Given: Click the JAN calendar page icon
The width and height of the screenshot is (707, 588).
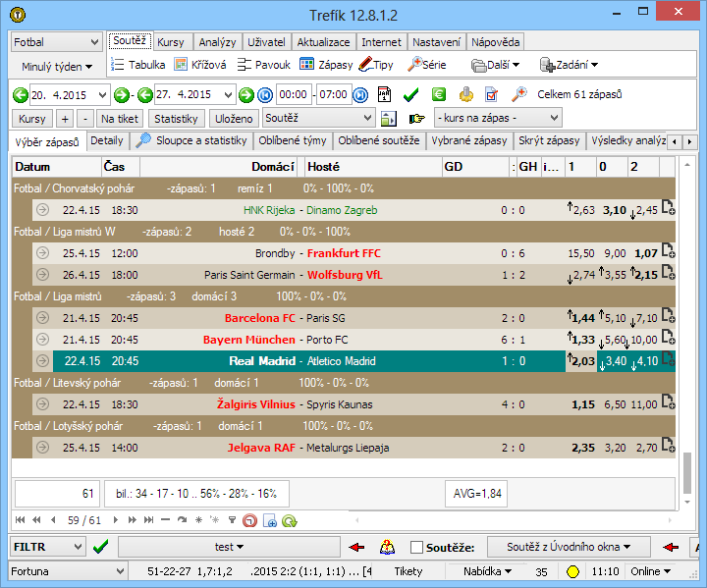Looking at the screenshot, I should coord(384,94).
